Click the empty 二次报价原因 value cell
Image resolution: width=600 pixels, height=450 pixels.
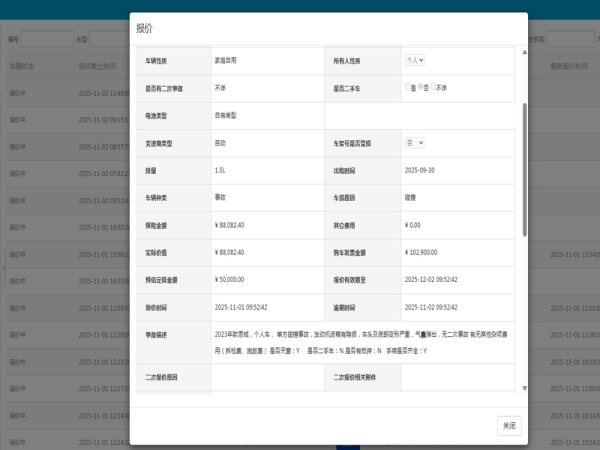pos(267,379)
